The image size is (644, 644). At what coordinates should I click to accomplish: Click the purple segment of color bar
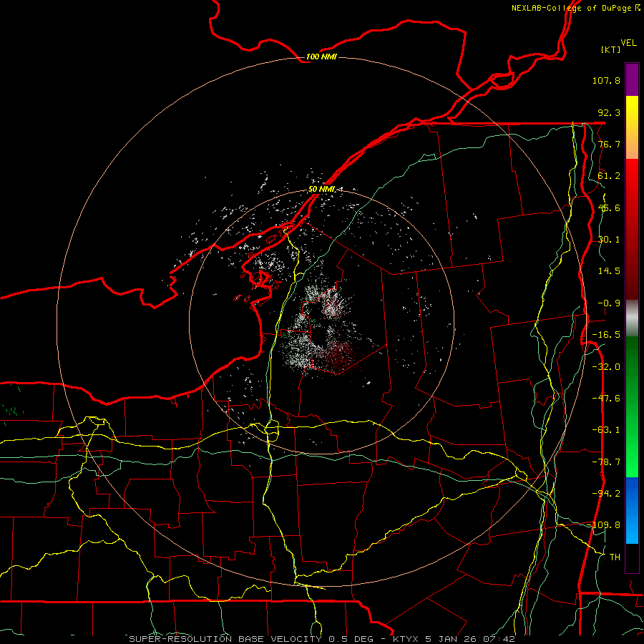tap(632, 79)
